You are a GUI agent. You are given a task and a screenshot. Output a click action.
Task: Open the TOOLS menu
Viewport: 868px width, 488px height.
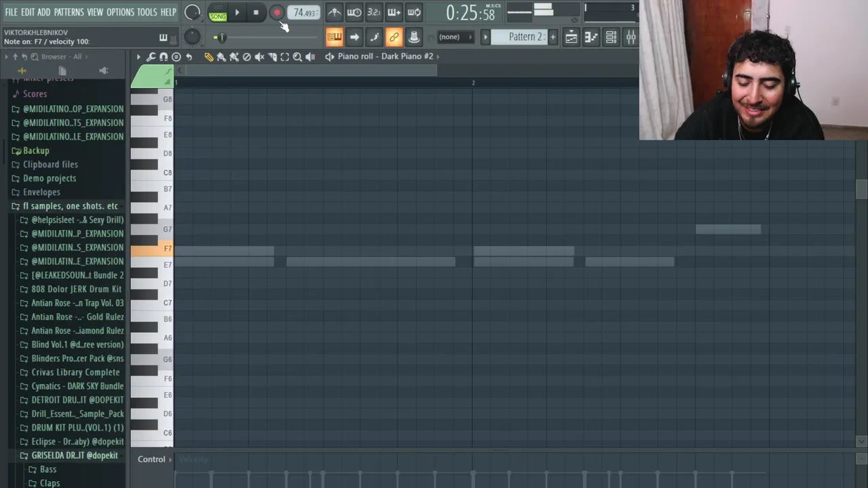coord(147,12)
